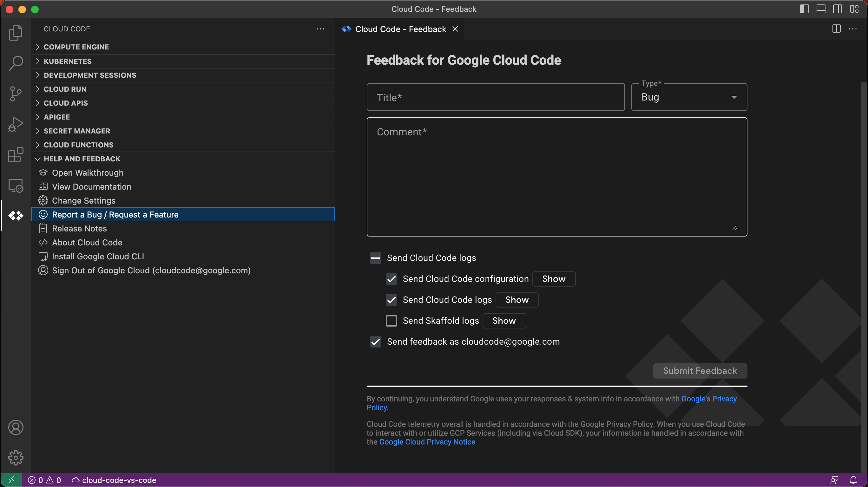
Task: Open the Run and Debug icon
Action: 16,124
